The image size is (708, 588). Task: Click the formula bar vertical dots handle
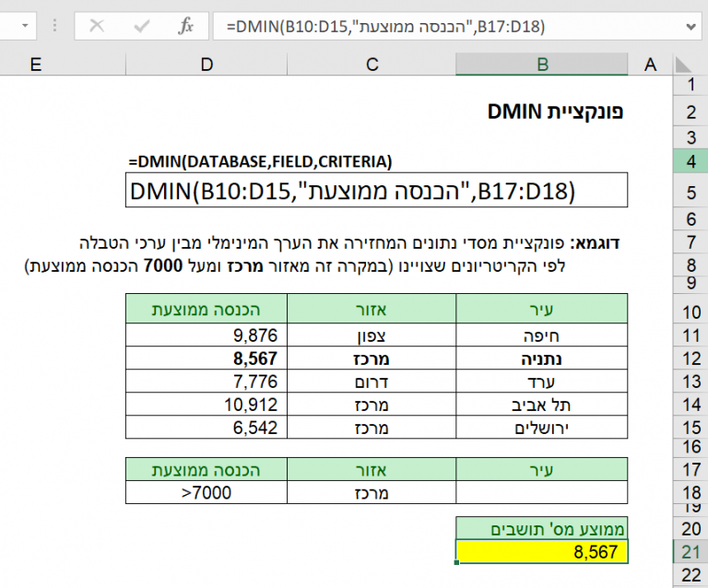point(54,26)
